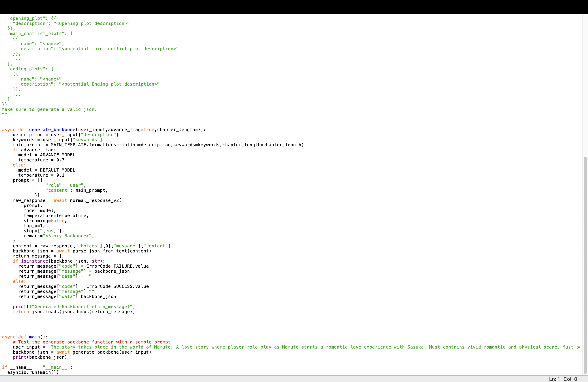Click the line "keywords = user_input["keywords"]"

pyautogui.click(x=58, y=140)
